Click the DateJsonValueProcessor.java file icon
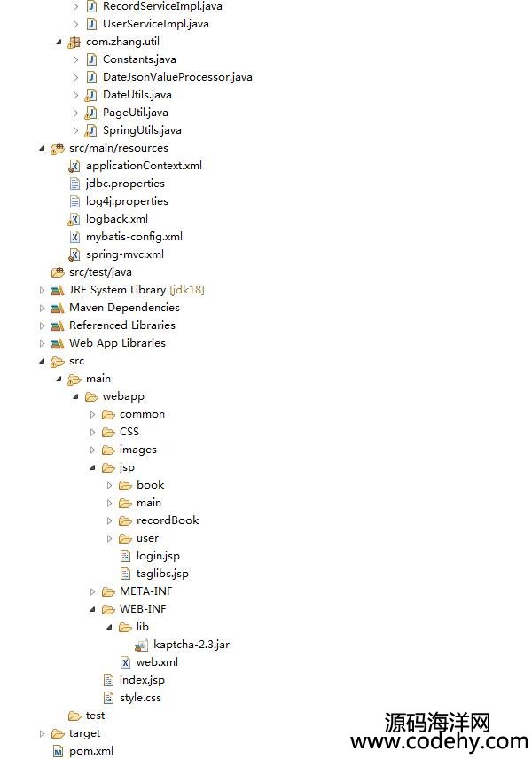The width and height of the screenshot is (532, 759). click(x=91, y=77)
